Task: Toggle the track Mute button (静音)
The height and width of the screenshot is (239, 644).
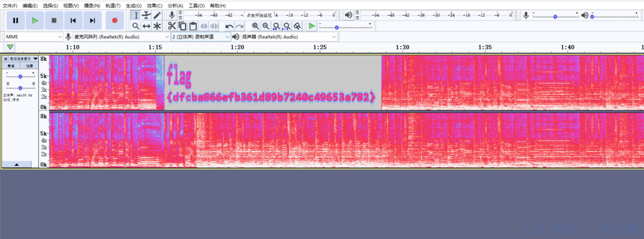Action: [x=11, y=66]
